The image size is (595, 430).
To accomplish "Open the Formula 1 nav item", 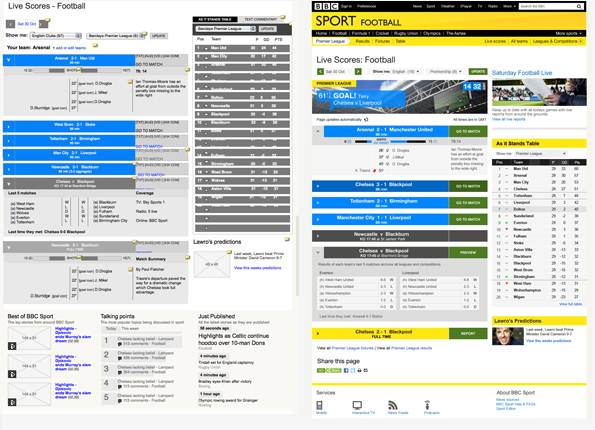I will [x=361, y=33].
